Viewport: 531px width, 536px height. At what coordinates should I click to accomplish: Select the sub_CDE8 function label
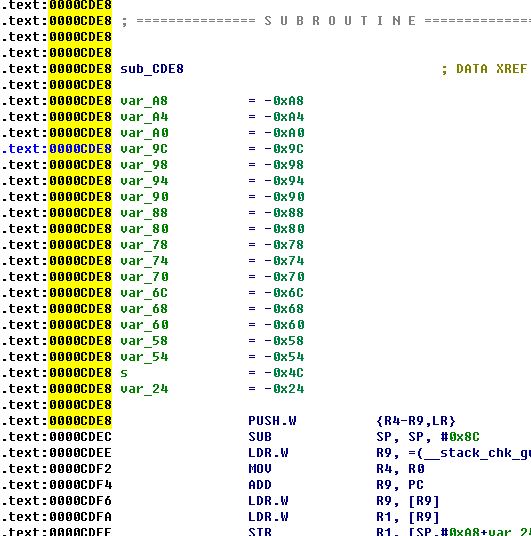coord(152,69)
